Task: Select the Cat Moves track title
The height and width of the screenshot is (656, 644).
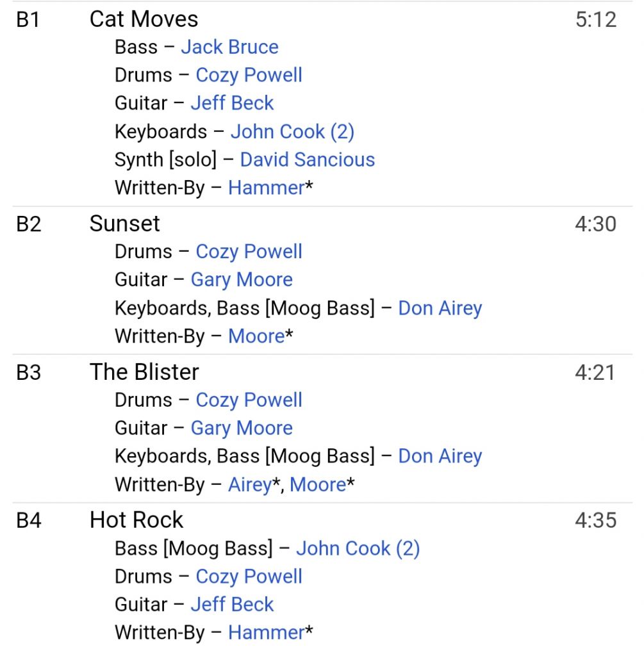Action: point(144,19)
